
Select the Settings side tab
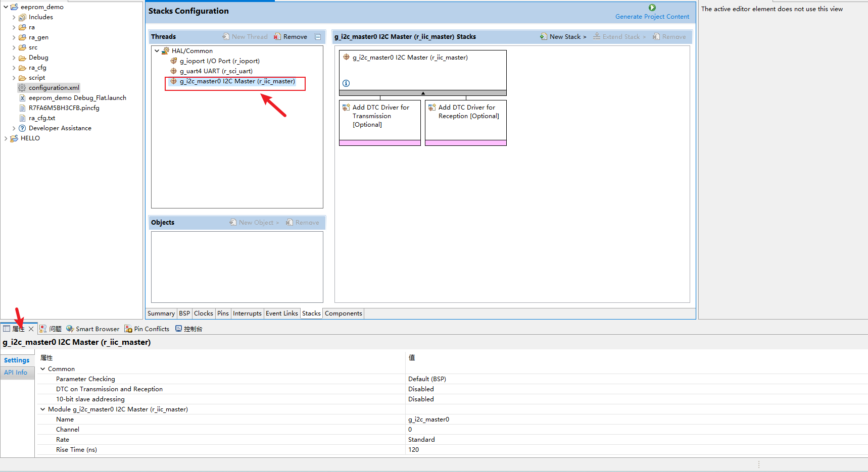click(17, 360)
